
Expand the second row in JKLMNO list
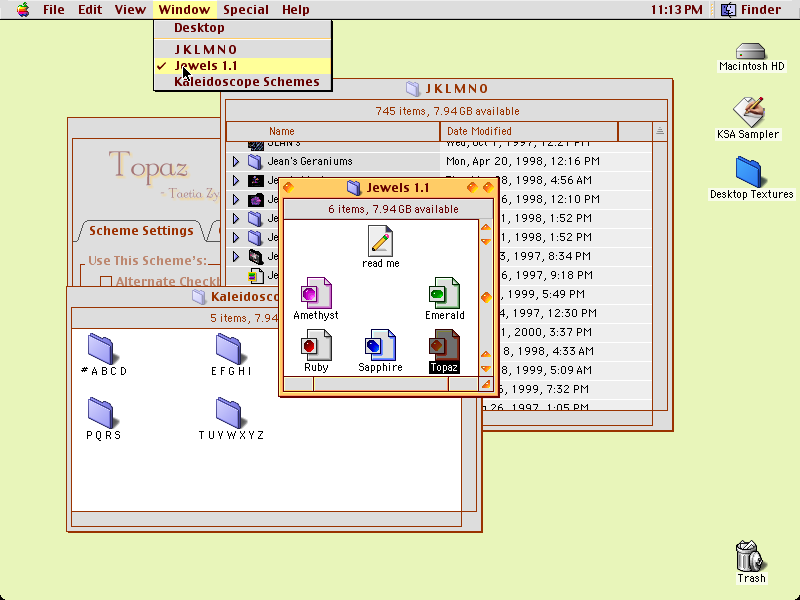click(236, 181)
